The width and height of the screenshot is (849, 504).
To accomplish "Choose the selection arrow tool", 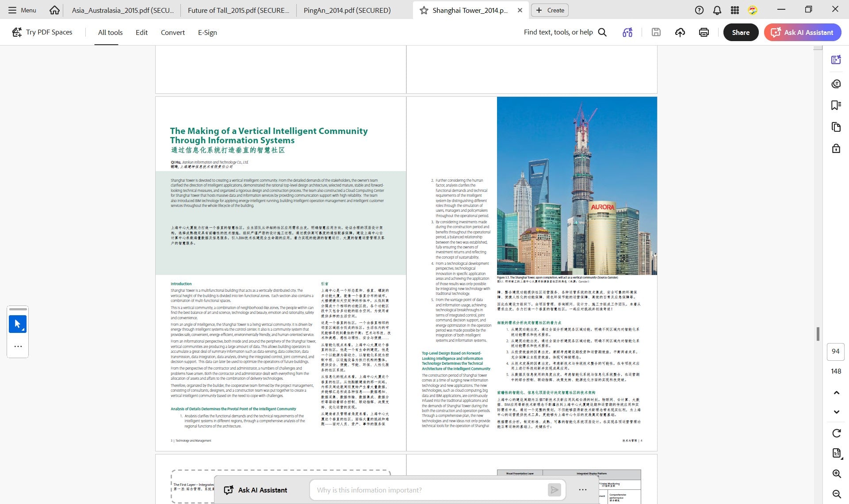I will [18, 324].
